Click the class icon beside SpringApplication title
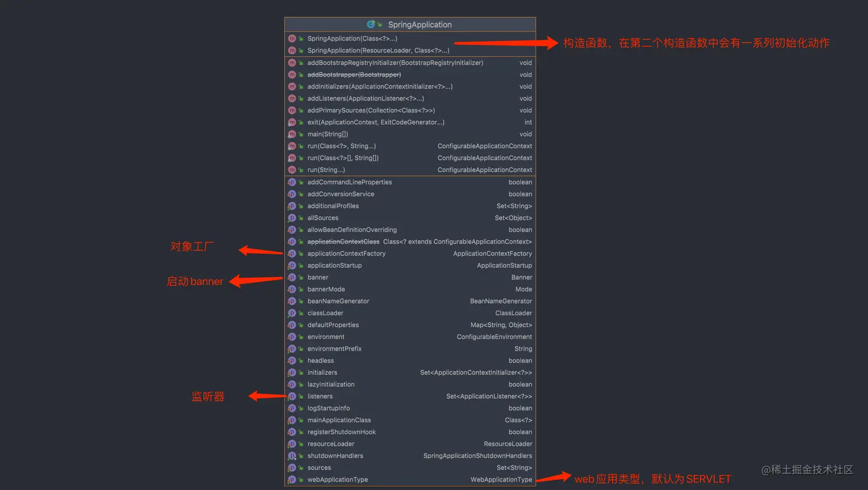The width and height of the screenshot is (868, 490). coord(371,24)
